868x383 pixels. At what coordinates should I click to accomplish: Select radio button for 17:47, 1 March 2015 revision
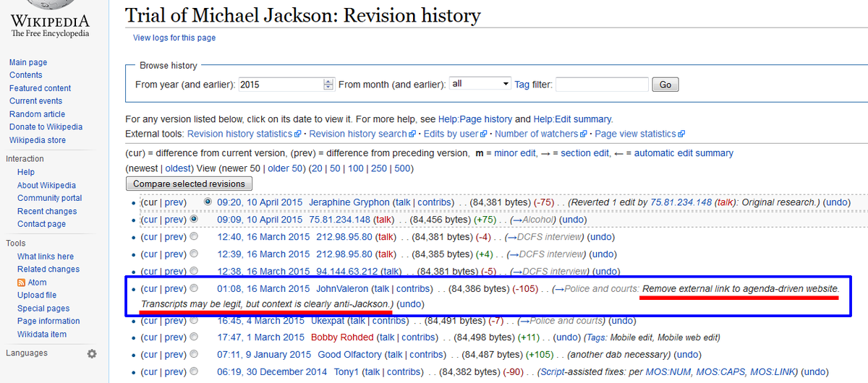click(x=194, y=337)
